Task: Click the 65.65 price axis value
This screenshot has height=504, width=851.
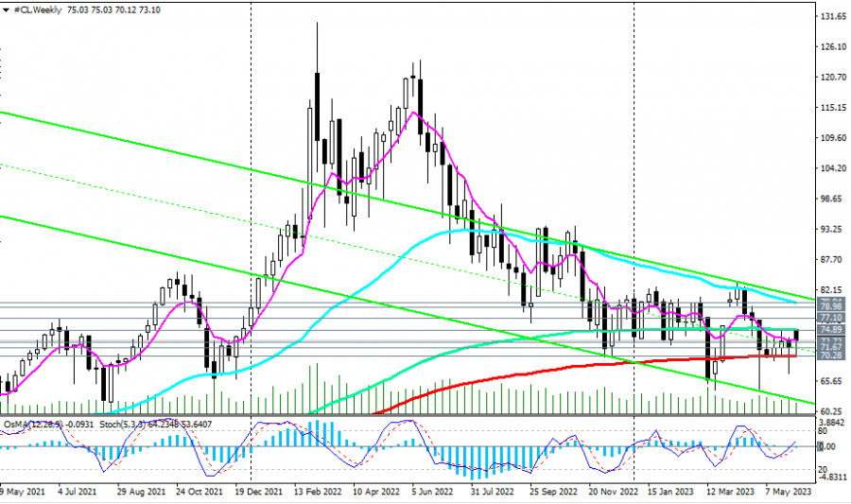Action: pos(831,381)
